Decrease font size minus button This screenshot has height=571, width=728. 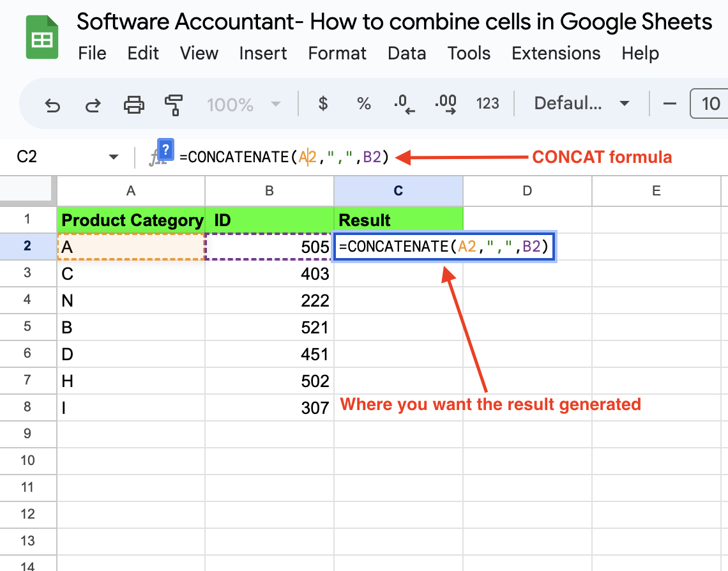[x=669, y=103]
